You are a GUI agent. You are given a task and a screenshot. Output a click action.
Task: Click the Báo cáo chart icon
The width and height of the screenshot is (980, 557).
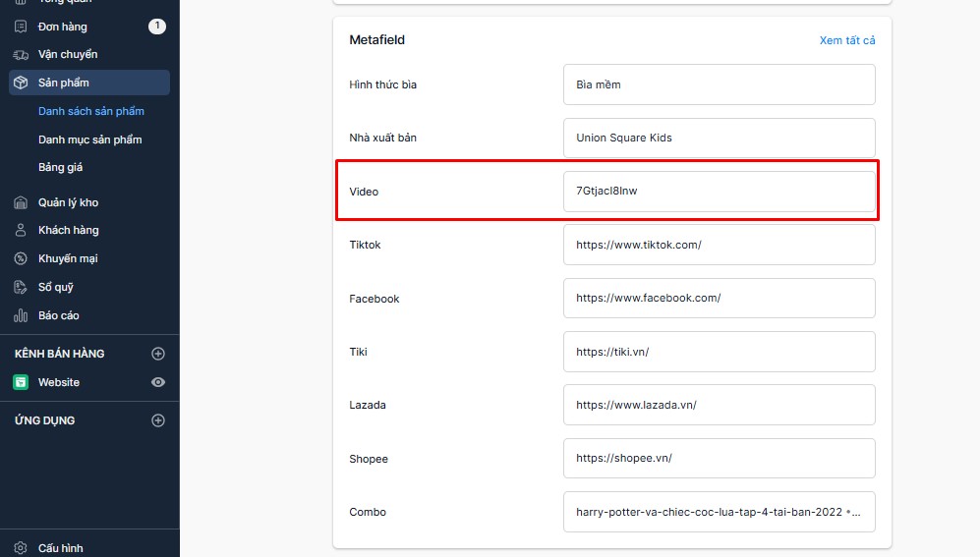pyautogui.click(x=21, y=315)
